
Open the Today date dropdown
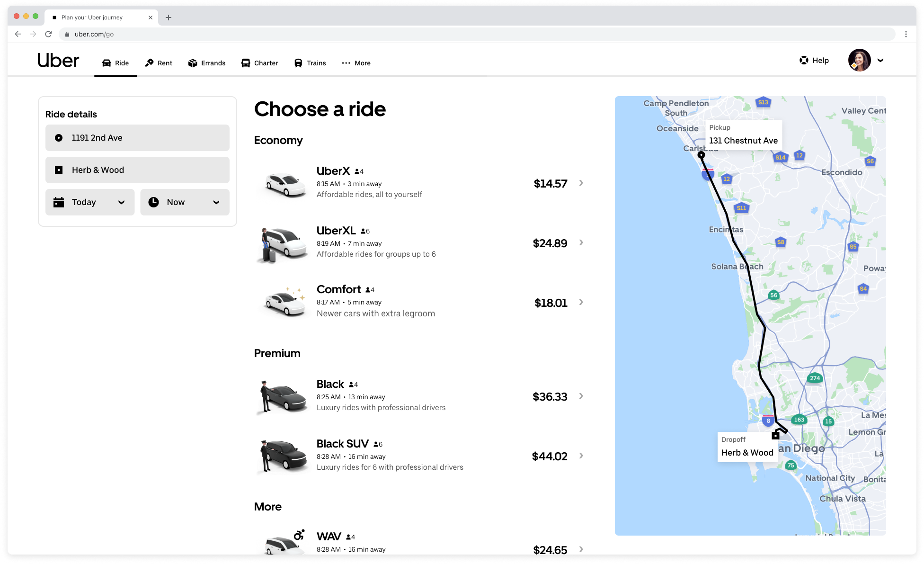90,202
